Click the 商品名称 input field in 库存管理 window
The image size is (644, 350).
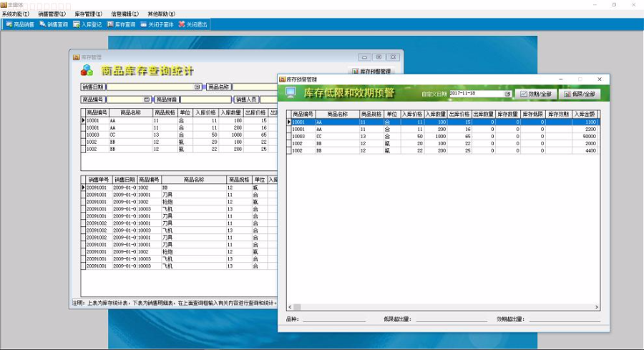pyautogui.click(x=255, y=87)
